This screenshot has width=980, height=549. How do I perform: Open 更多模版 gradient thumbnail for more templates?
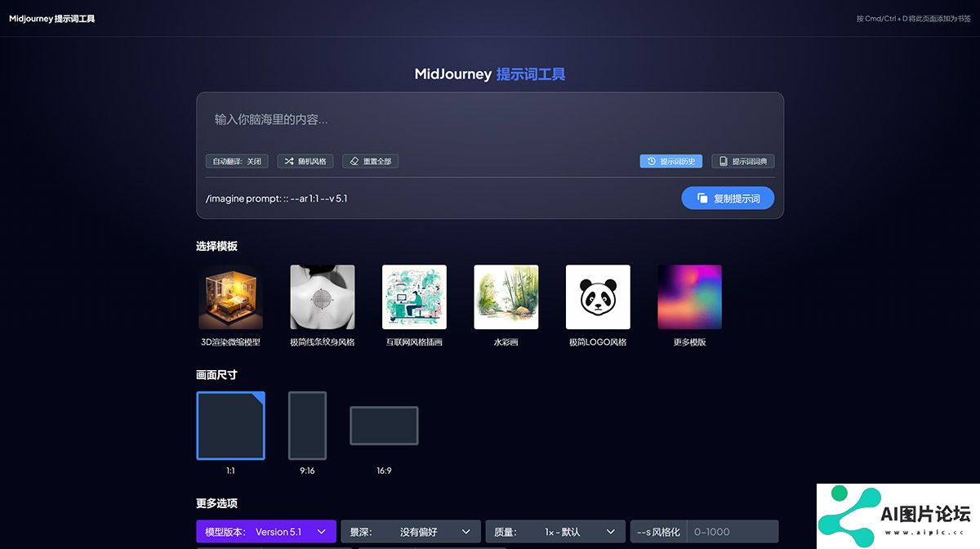pyautogui.click(x=690, y=297)
